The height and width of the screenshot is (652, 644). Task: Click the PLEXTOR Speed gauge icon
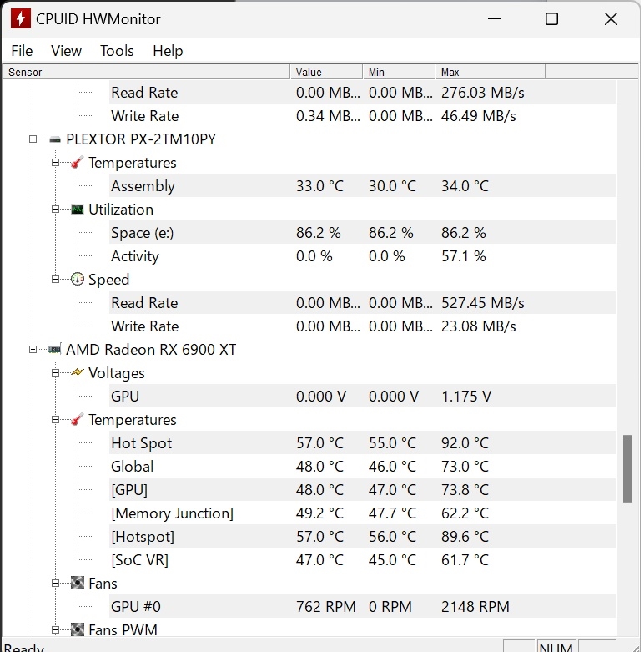[x=78, y=280]
